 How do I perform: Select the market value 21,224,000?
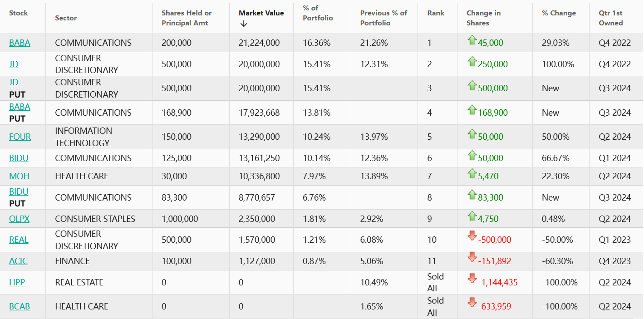[x=259, y=43]
